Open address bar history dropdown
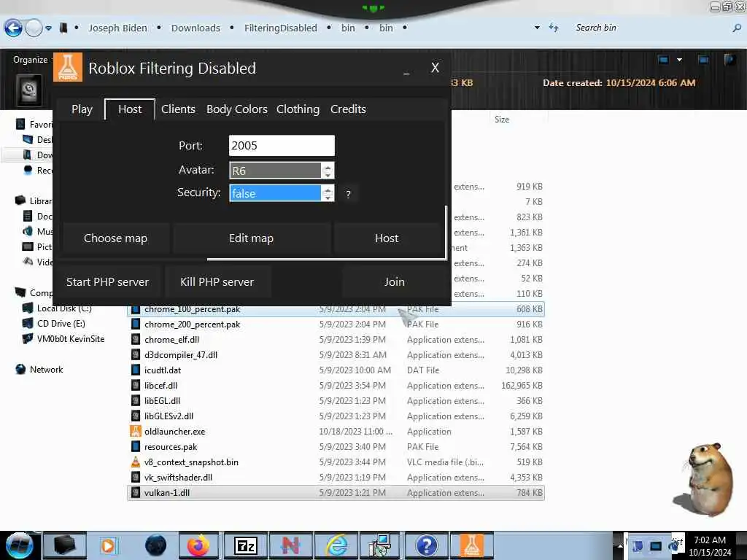This screenshot has height=560, width=747. point(537,28)
